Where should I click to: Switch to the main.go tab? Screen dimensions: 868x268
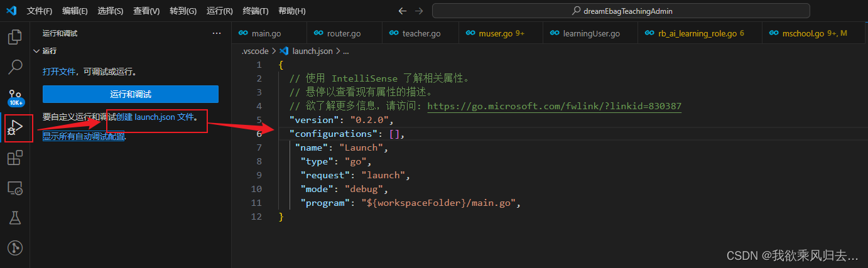coord(269,33)
